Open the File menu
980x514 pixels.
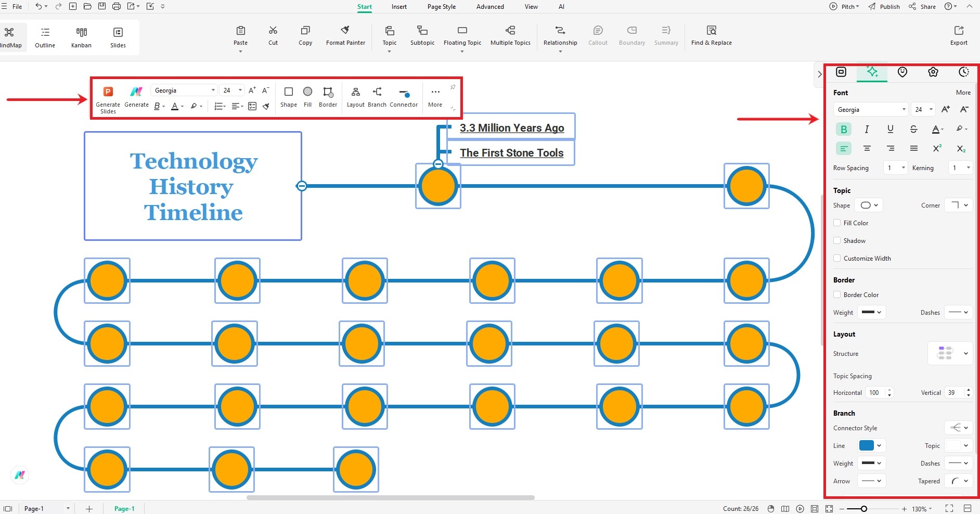(17, 7)
